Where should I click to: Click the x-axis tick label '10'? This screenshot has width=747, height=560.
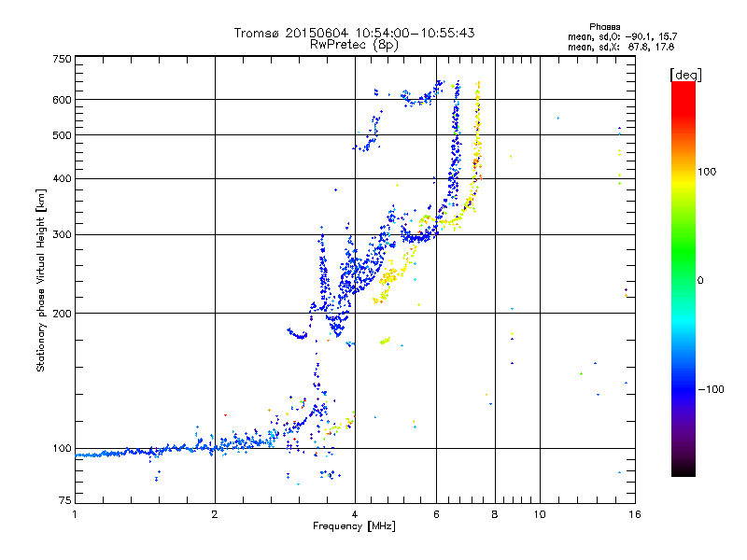pos(540,514)
